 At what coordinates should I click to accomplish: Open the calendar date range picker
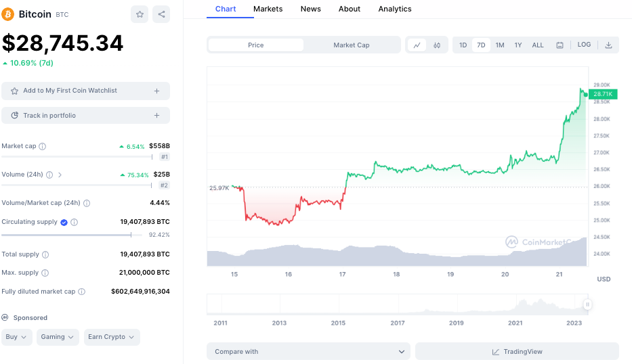[560, 45]
